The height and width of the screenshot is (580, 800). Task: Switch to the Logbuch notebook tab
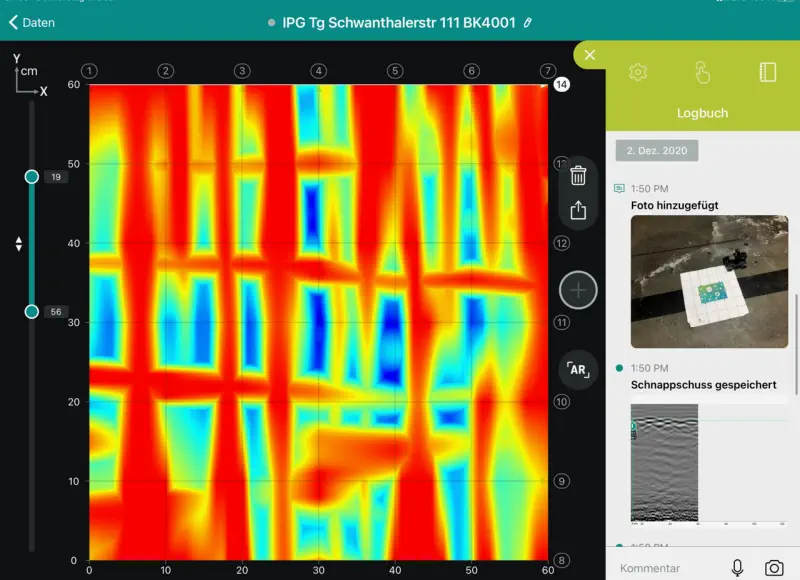pyautogui.click(x=768, y=72)
